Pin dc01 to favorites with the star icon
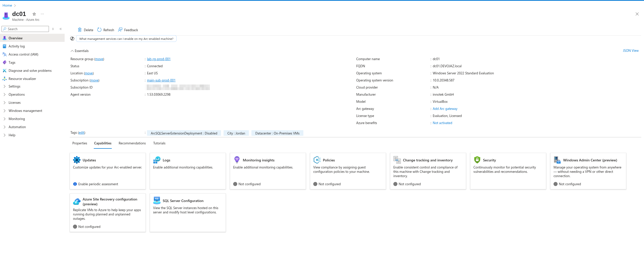 (34, 14)
